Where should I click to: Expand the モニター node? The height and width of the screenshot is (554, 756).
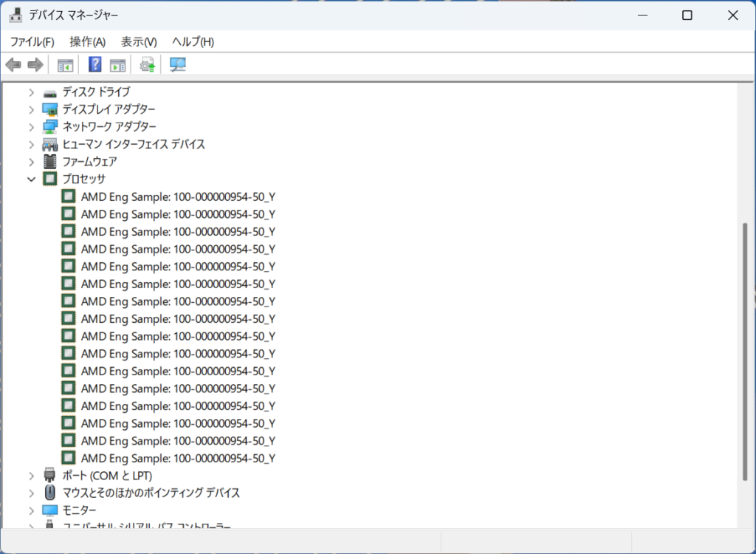coord(31,510)
